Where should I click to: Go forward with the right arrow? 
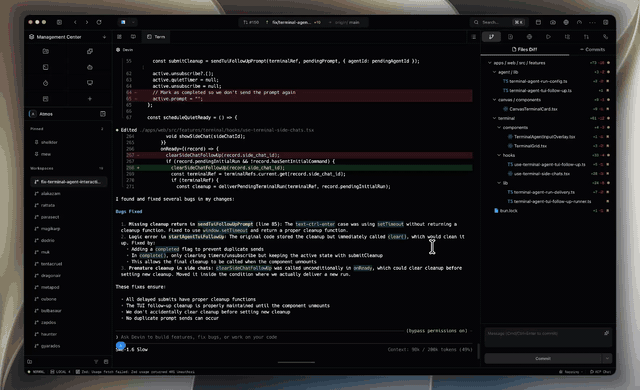[x=87, y=22]
